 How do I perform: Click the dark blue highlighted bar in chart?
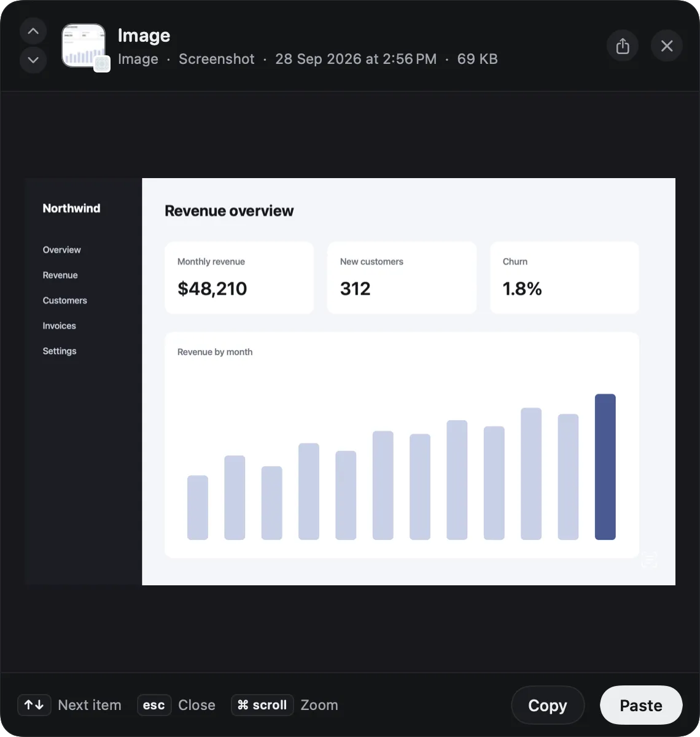pyautogui.click(x=605, y=467)
